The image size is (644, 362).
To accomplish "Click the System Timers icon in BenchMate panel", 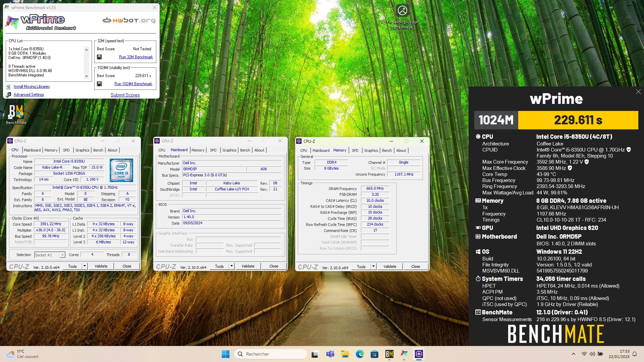I will [478, 279].
